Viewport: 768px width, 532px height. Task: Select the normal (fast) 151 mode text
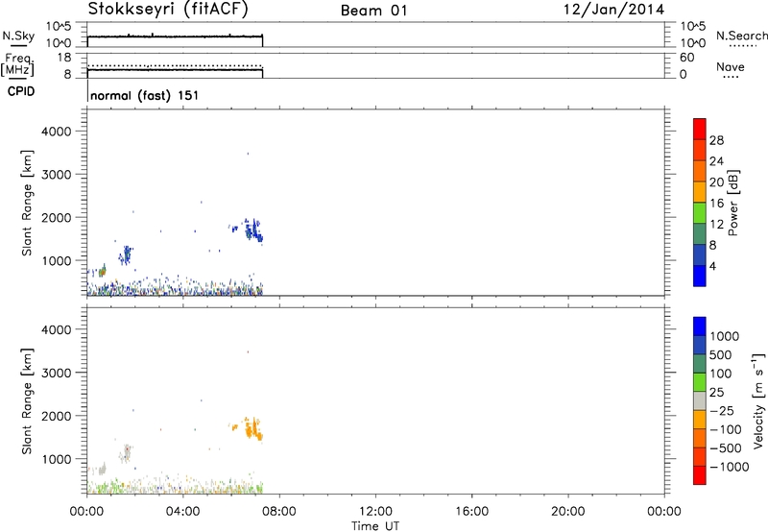click(145, 95)
